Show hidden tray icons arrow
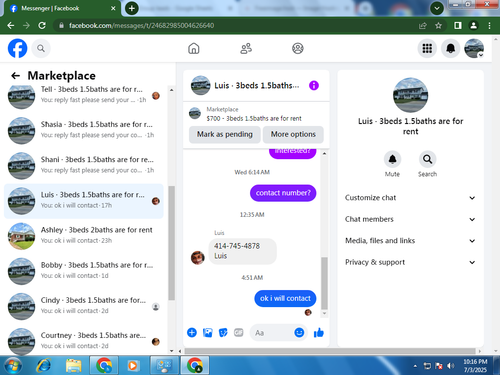This screenshot has height=375, width=500. pyautogui.click(x=415, y=366)
